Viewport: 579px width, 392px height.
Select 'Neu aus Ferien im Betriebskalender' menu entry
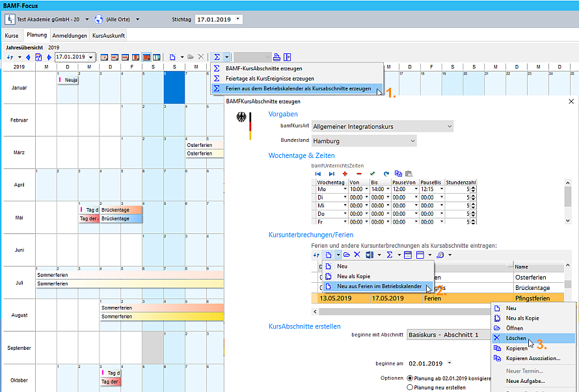tap(381, 286)
